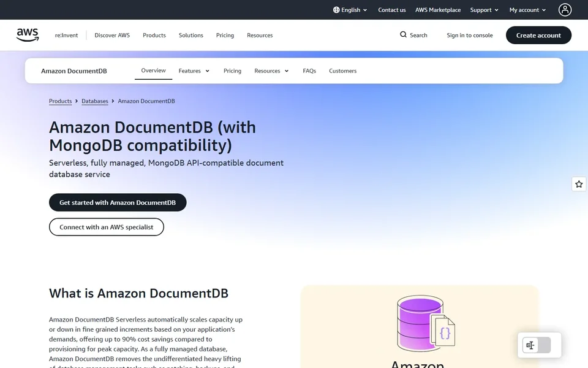Expand the My account dropdown
This screenshot has height=368, width=588.
527,10
